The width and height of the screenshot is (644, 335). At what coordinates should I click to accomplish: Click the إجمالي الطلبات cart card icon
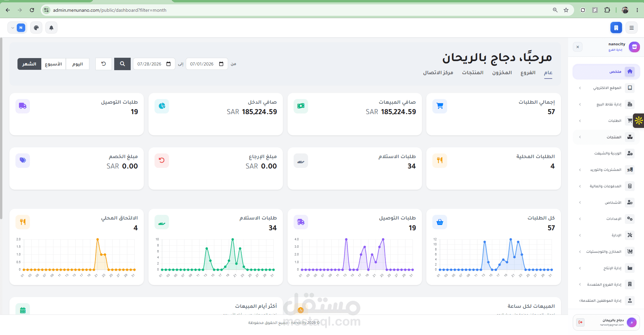pyautogui.click(x=440, y=106)
